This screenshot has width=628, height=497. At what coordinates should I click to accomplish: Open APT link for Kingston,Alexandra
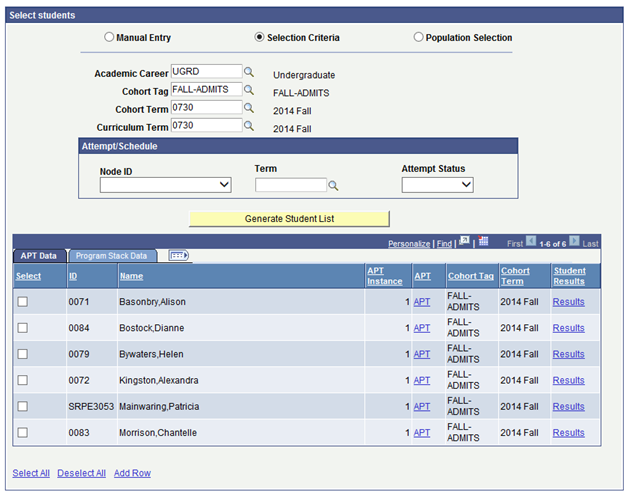pyautogui.click(x=422, y=380)
